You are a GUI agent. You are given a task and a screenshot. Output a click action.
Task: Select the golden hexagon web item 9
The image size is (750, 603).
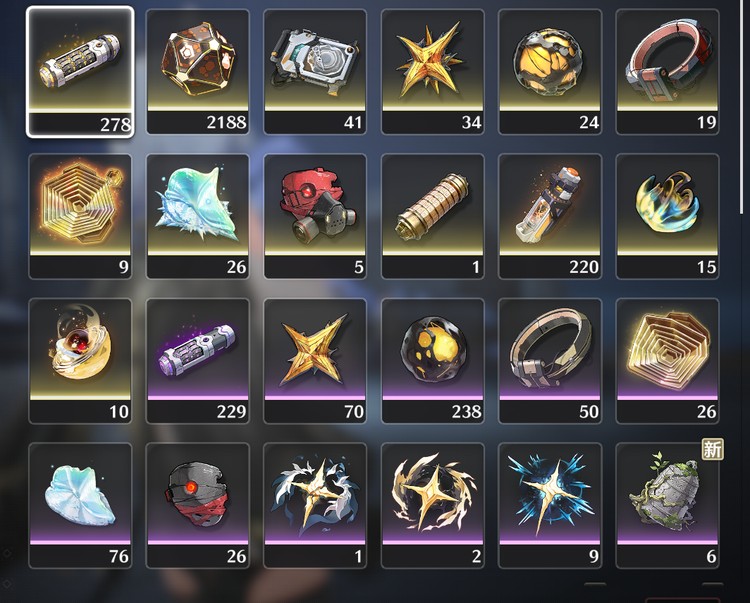tap(80, 216)
